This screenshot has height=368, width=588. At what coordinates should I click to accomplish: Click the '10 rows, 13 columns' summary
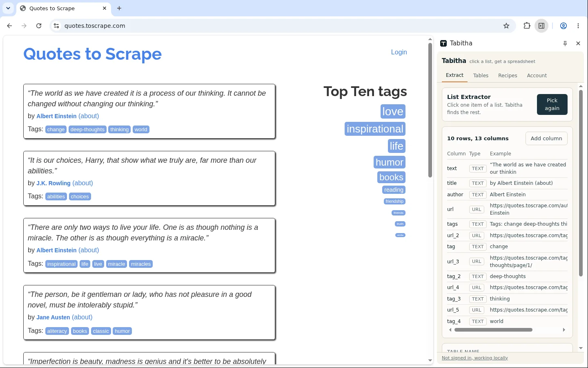478,139
